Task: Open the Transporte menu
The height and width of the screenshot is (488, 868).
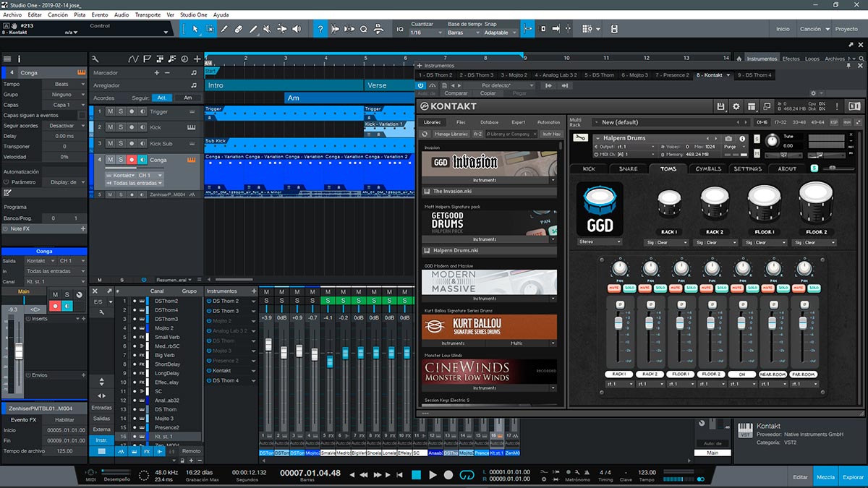Action: pyautogui.click(x=148, y=14)
